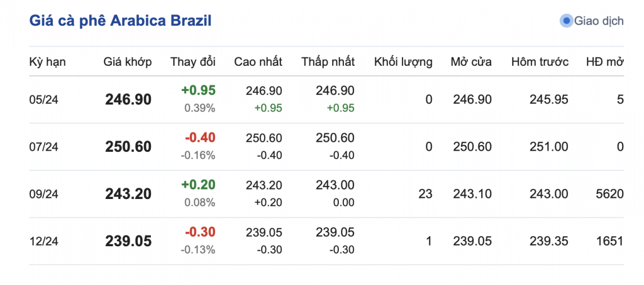The width and height of the screenshot is (644, 285).
Task: Click the Giá cà phê Arabica Brazil title
Action: [120, 21]
